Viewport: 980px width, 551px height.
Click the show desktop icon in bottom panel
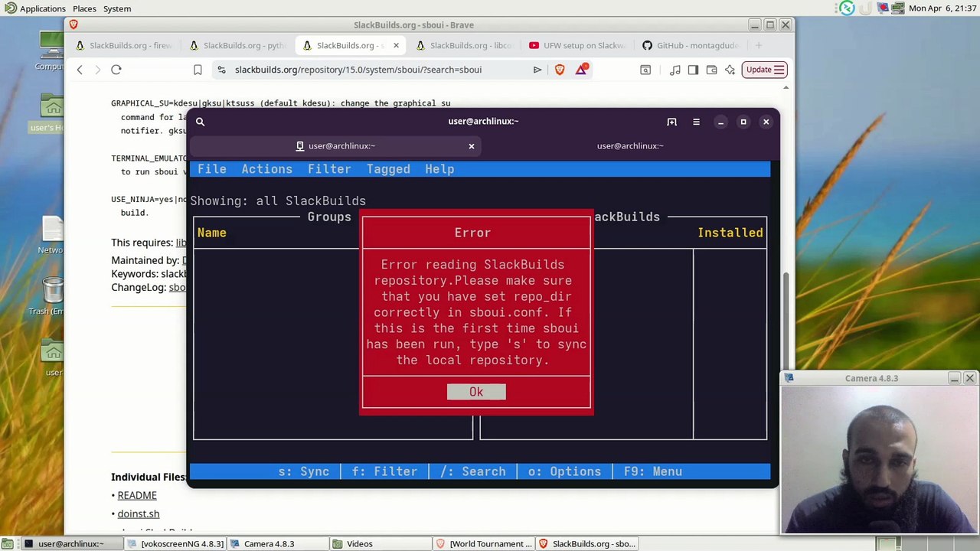9,544
